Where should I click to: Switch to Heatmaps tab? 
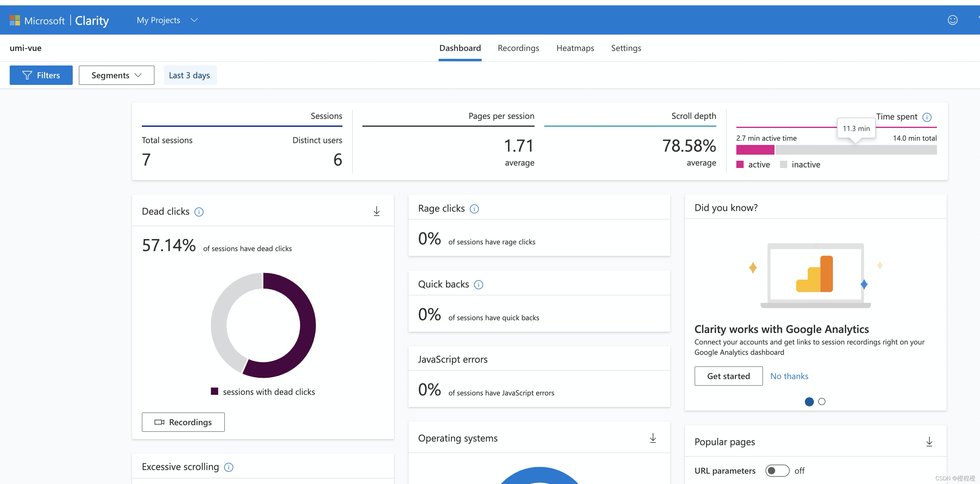(575, 48)
